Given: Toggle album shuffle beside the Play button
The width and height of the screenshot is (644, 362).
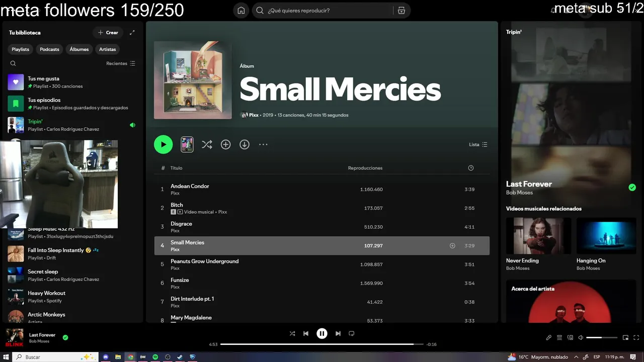Looking at the screenshot, I should [207, 145].
